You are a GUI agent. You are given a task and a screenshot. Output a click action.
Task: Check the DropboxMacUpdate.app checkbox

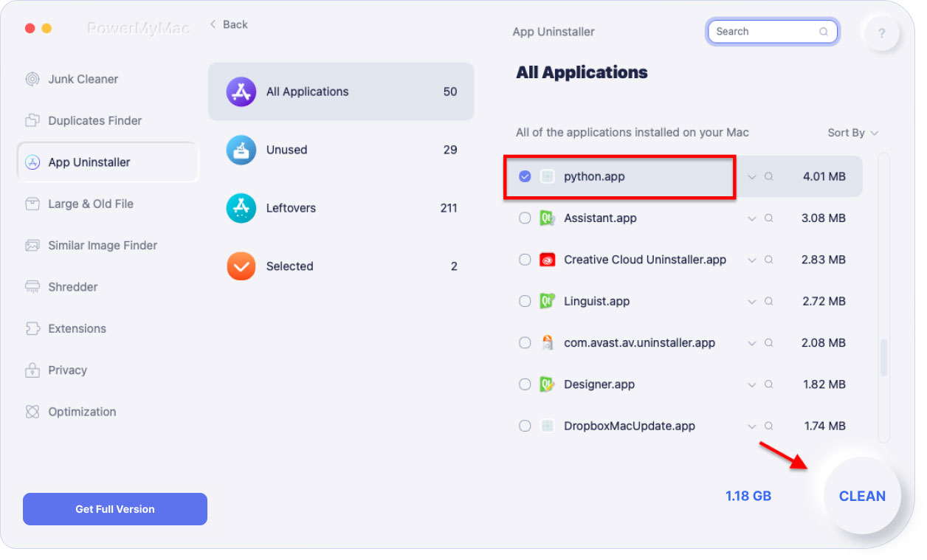(x=525, y=426)
